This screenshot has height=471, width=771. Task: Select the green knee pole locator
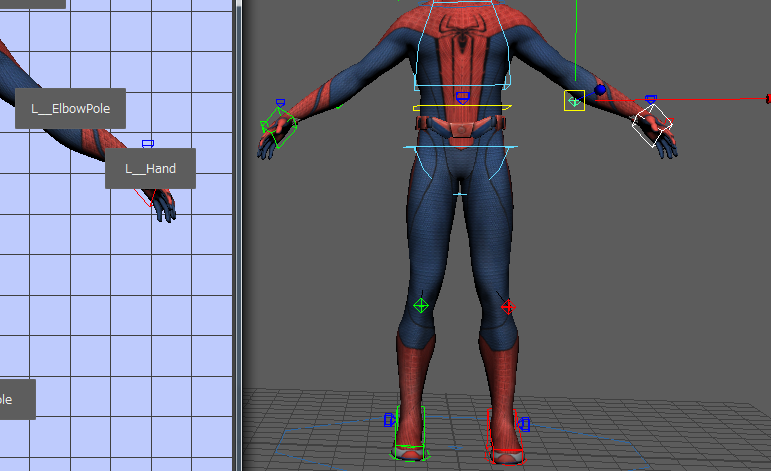coord(421,305)
